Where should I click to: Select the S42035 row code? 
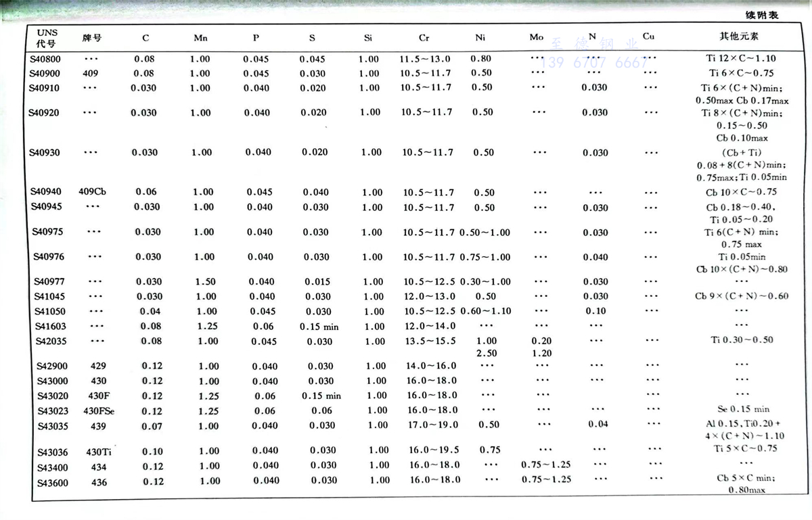[51, 341]
